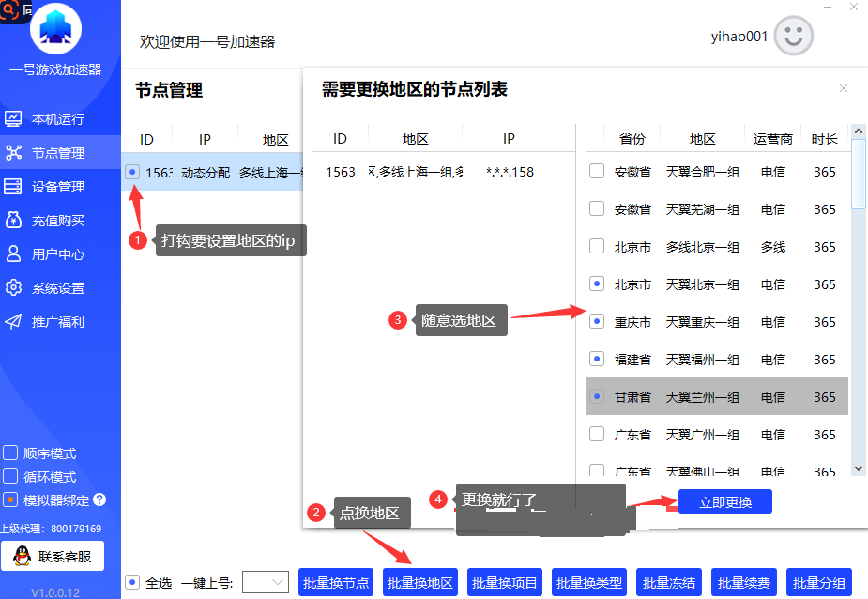Click the 用户中心 person icon
Viewport: 868px width, 599px height.
pyautogui.click(x=13, y=254)
